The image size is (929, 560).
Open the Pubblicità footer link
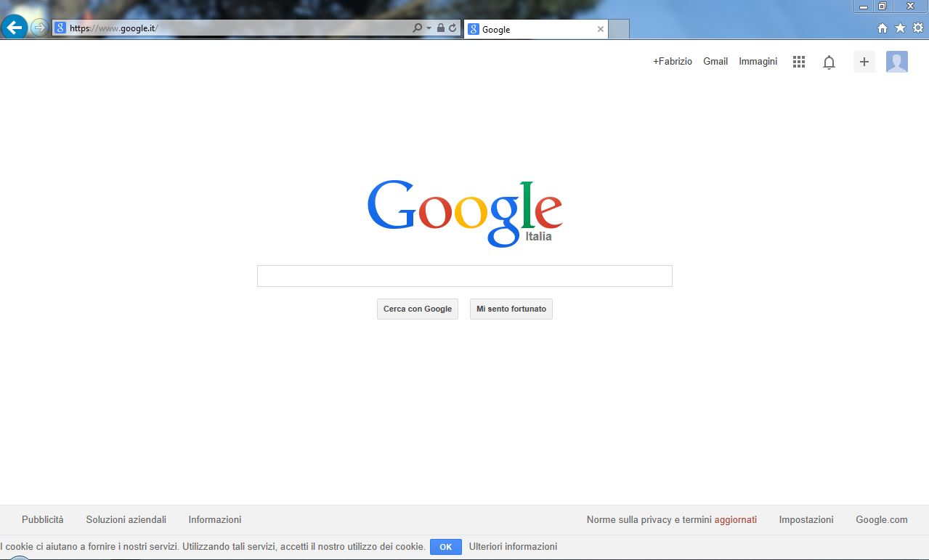pos(43,519)
